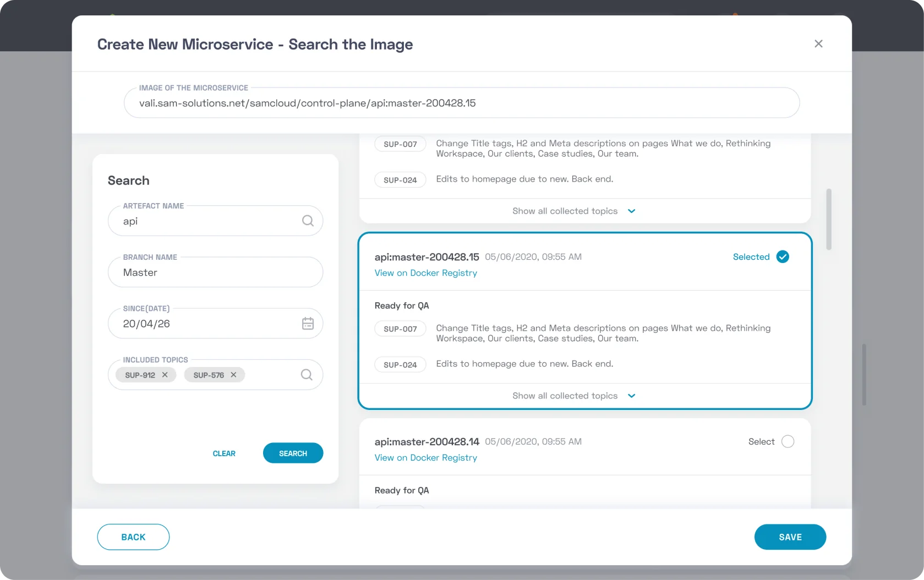The width and height of the screenshot is (924, 580).
Task: Expand collapsed topics in api:master-200428.15 card
Action: pos(574,396)
